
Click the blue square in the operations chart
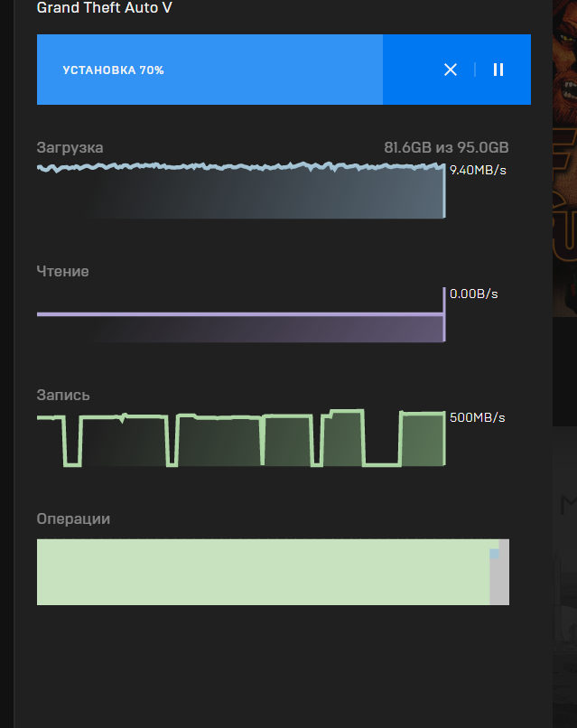pos(494,554)
